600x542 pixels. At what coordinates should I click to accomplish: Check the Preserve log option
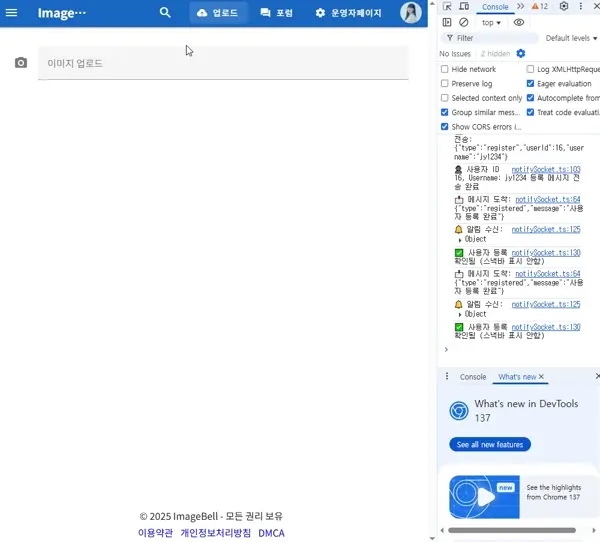coord(445,84)
